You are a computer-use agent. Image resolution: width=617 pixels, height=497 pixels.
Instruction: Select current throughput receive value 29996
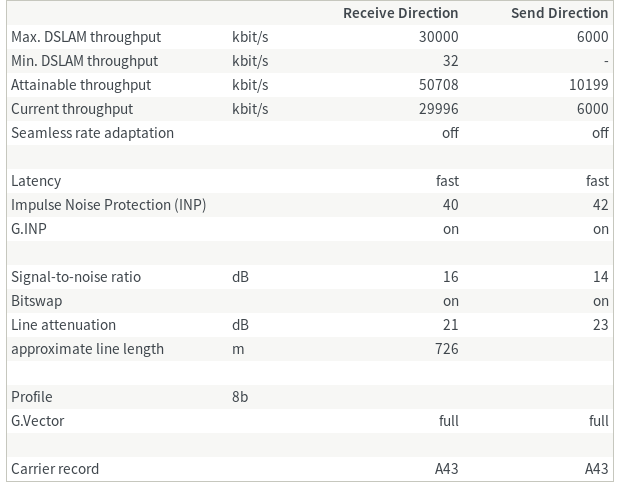[438, 109]
